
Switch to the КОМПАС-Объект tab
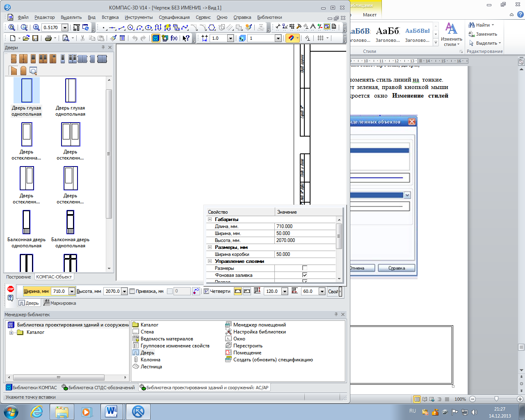click(x=54, y=277)
